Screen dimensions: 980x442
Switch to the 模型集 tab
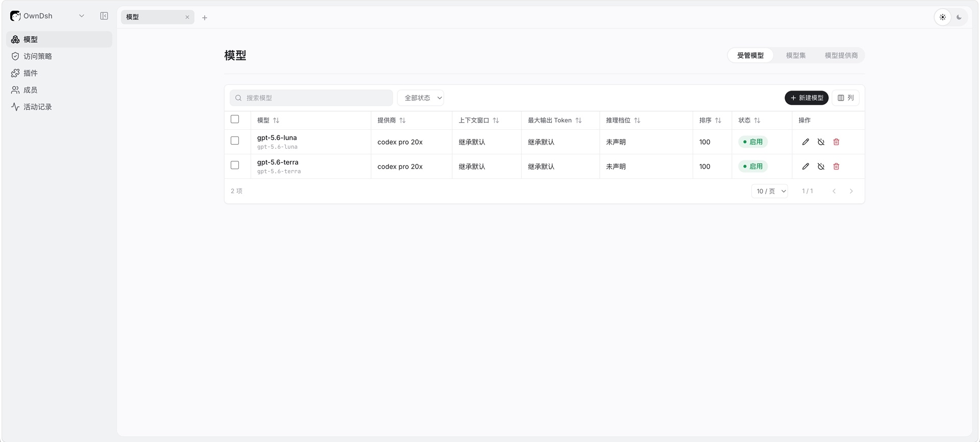click(x=796, y=55)
